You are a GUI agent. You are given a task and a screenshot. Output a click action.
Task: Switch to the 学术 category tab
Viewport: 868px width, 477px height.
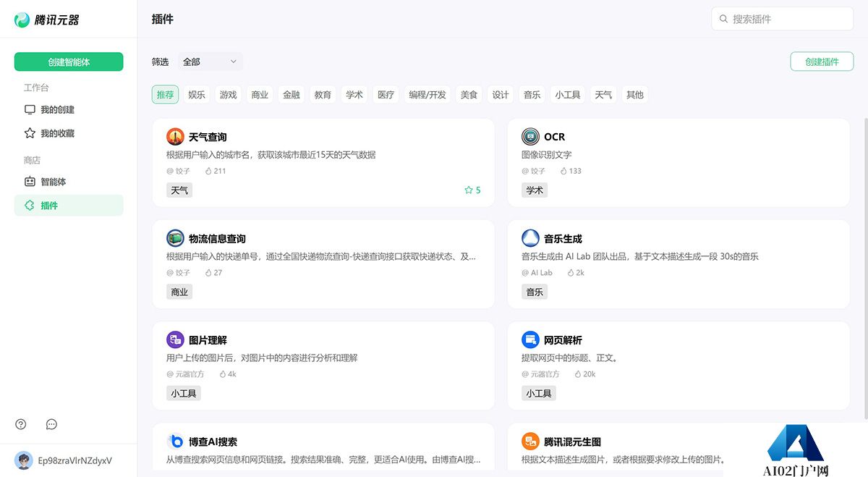[x=354, y=95]
